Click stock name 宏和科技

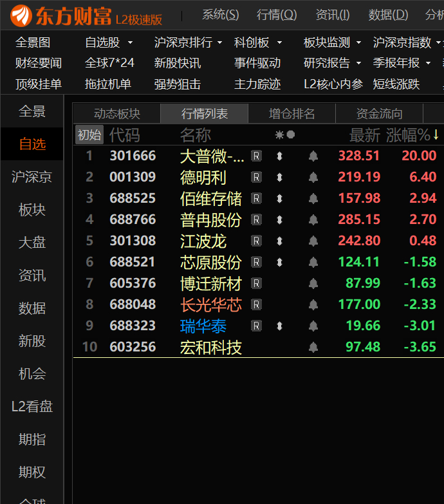tap(211, 348)
